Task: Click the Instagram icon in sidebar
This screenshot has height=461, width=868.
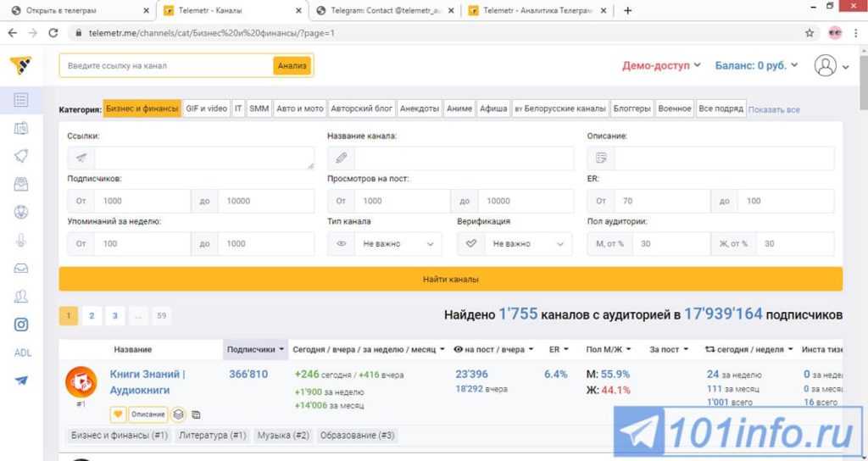Action: coord(21,324)
